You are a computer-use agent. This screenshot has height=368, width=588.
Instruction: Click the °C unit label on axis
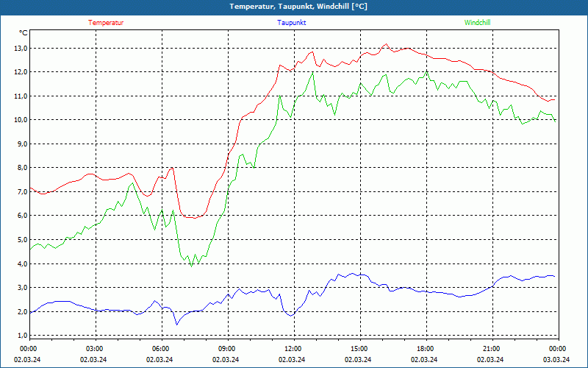pos(24,33)
